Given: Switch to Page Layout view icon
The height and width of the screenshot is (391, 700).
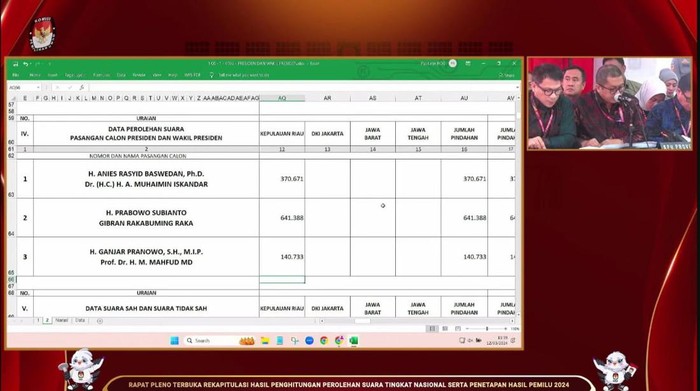Looking at the screenshot, I should [x=445, y=329].
